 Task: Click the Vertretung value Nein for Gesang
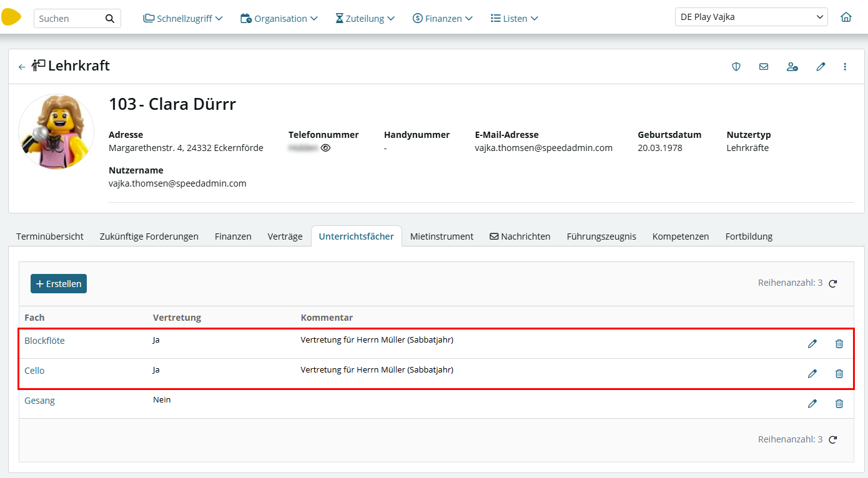(x=162, y=400)
